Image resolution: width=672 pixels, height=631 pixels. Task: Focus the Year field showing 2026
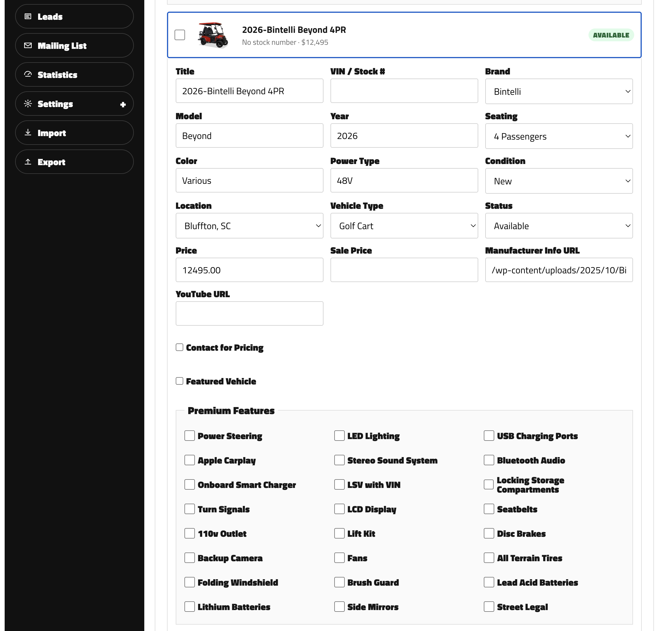[x=404, y=136]
